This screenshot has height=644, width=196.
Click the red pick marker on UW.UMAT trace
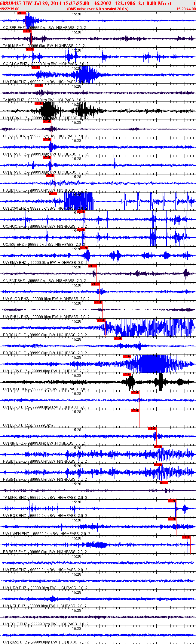[x=127, y=374]
